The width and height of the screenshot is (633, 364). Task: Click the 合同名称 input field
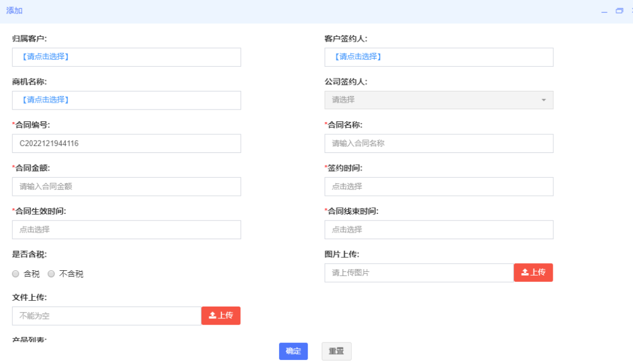pyautogui.click(x=438, y=143)
